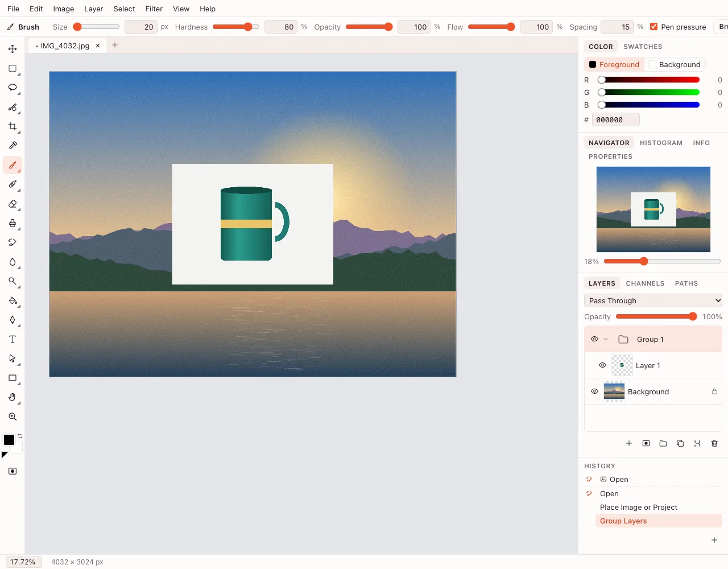Image resolution: width=728 pixels, height=569 pixels.
Task: Select the Eraser tool
Action: [13, 204]
